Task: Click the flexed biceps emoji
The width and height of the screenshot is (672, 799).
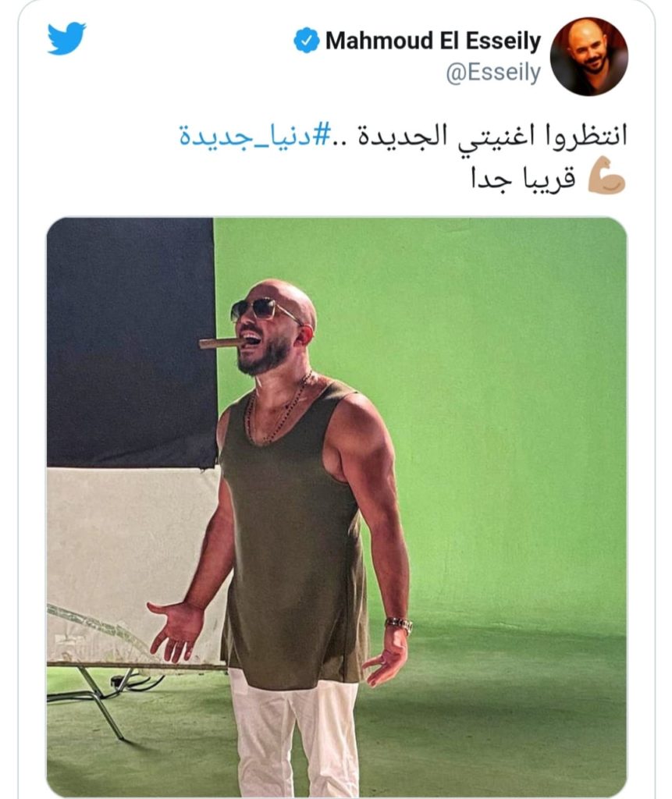Action: (x=606, y=176)
